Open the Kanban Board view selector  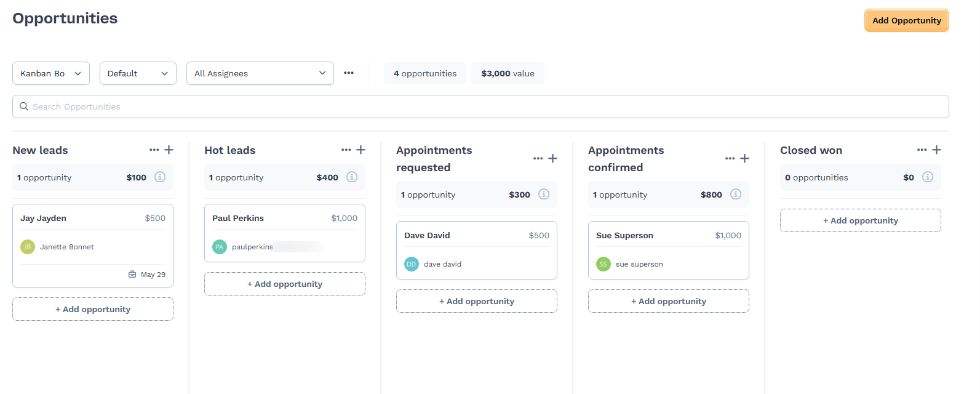click(x=50, y=73)
